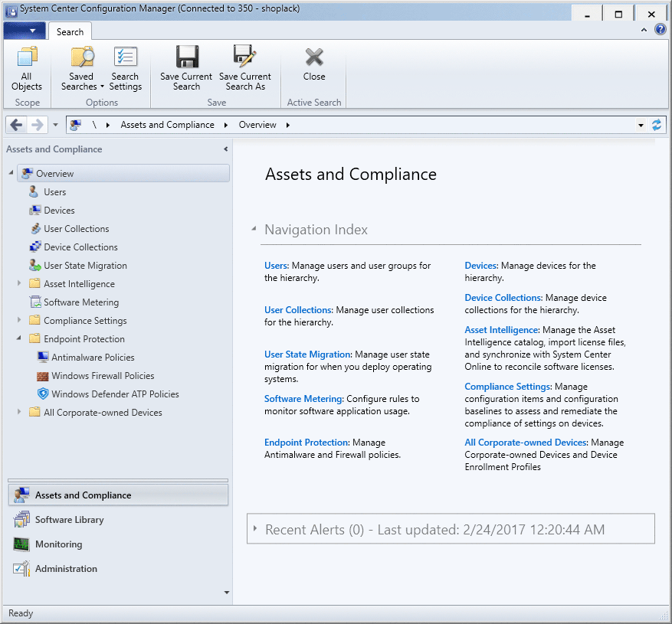Screen dimensions: 672x624
Task: Open All Corporate-owned Devices link
Action: click(x=525, y=443)
